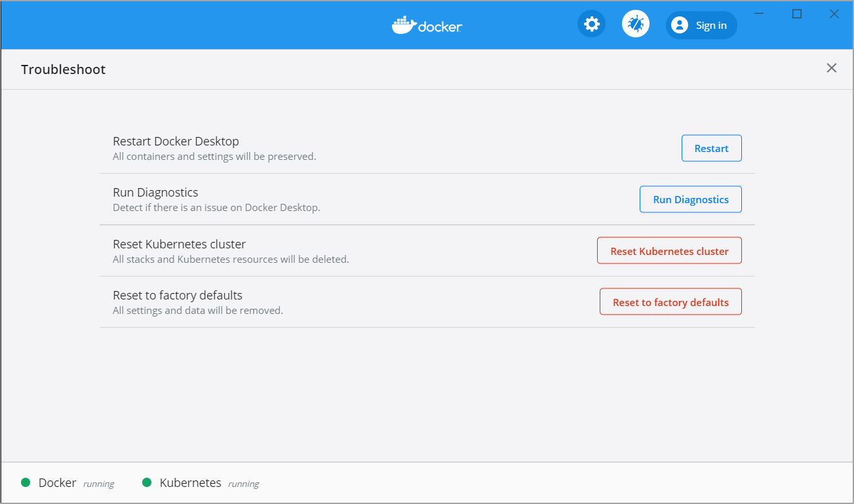Maximize the Docker Desktop window
Image resolution: width=854 pixels, height=504 pixels.
(x=796, y=13)
